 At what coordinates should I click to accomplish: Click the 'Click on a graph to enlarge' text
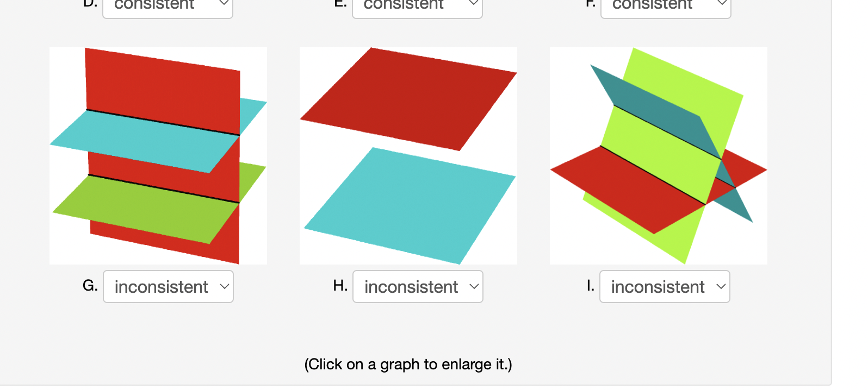pos(408,364)
